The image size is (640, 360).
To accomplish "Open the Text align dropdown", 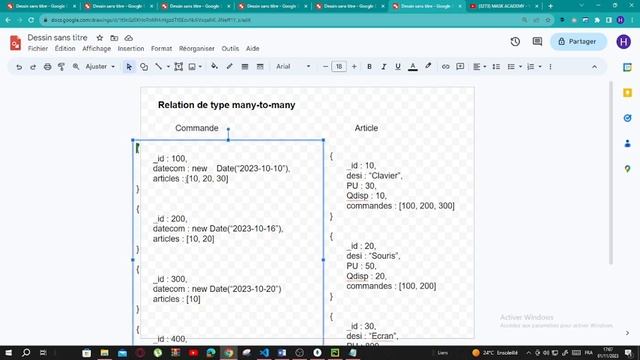I will 479,67.
